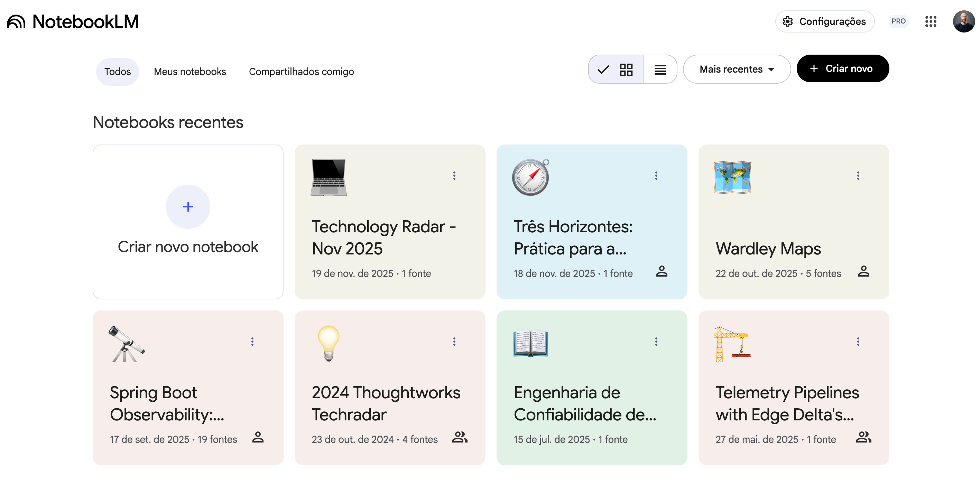Open more options for Technology Radar notebook
Screen dimensions: 980x484
(454, 176)
